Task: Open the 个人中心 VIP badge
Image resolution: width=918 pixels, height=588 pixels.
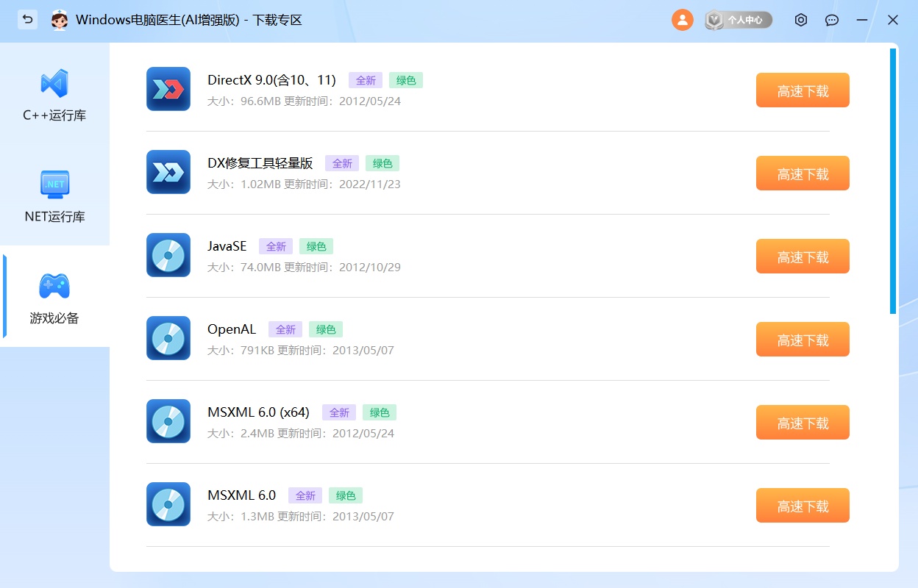Action: tap(739, 20)
